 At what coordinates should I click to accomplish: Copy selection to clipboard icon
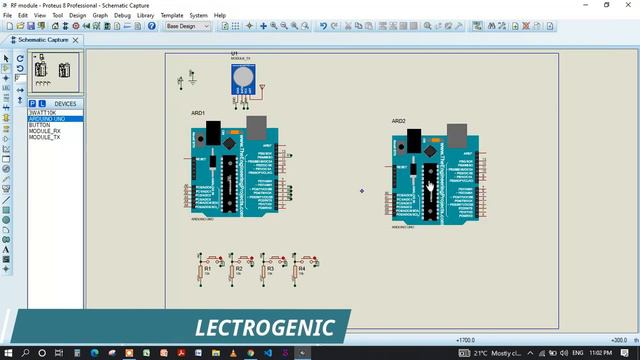point(358,26)
